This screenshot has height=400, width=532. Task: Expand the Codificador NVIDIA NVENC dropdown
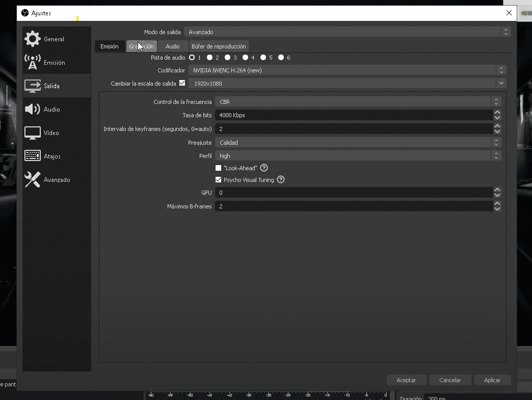(347, 70)
